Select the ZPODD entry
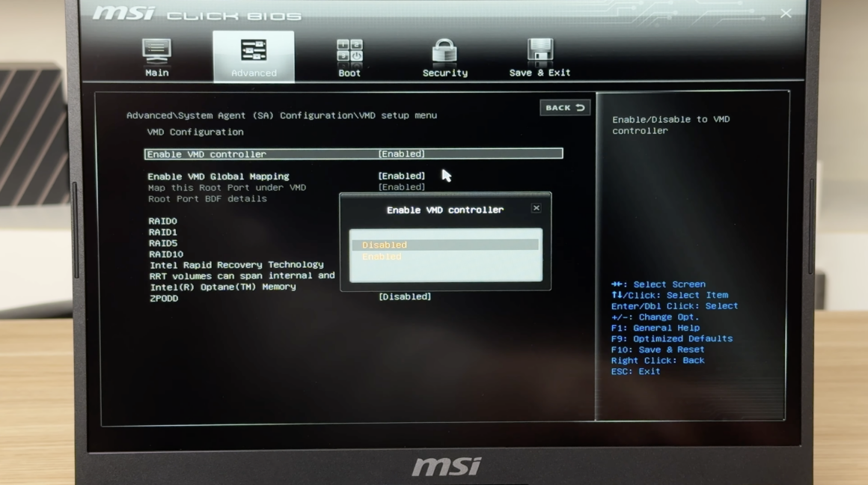 (164, 299)
